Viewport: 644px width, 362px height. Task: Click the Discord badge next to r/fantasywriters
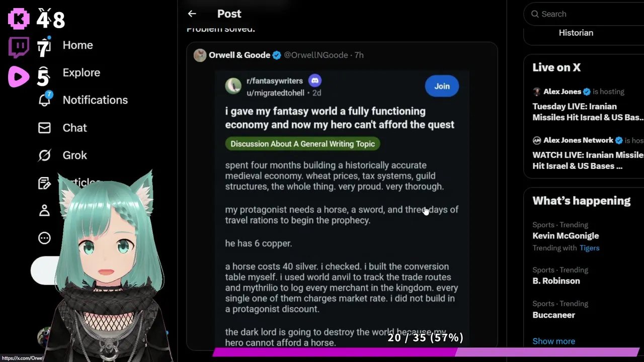pos(314,80)
